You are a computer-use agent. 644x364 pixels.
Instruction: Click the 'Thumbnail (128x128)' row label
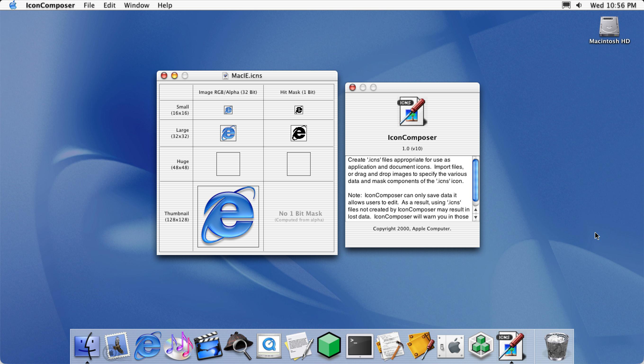pyautogui.click(x=176, y=216)
